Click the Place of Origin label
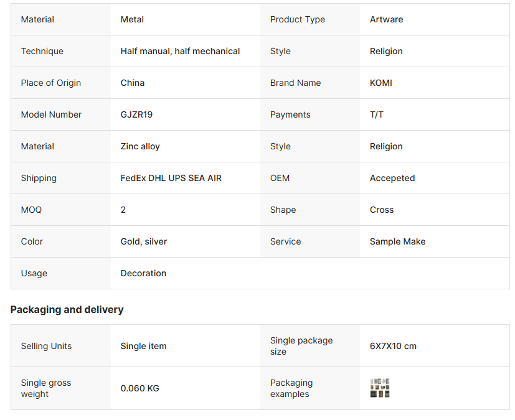 pos(51,83)
